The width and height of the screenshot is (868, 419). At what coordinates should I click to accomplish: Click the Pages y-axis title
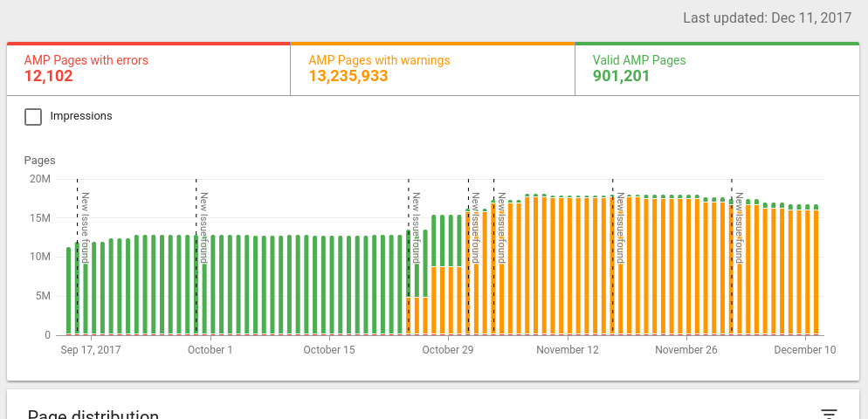(39, 161)
